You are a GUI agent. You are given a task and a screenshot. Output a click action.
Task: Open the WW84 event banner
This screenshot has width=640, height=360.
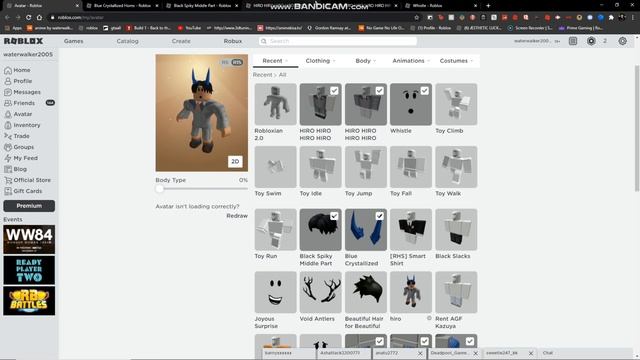point(29,239)
